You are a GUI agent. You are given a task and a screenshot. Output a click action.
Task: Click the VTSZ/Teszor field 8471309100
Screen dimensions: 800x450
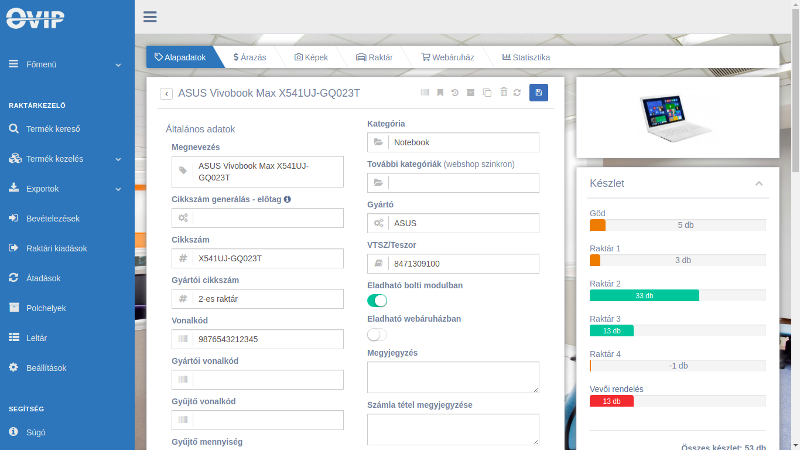pyautogui.click(x=453, y=264)
